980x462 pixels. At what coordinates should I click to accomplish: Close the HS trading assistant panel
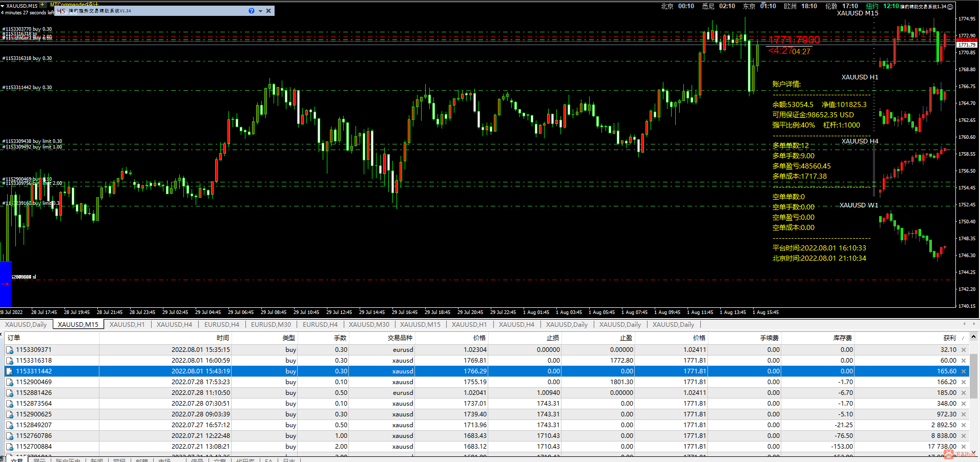[268, 11]
